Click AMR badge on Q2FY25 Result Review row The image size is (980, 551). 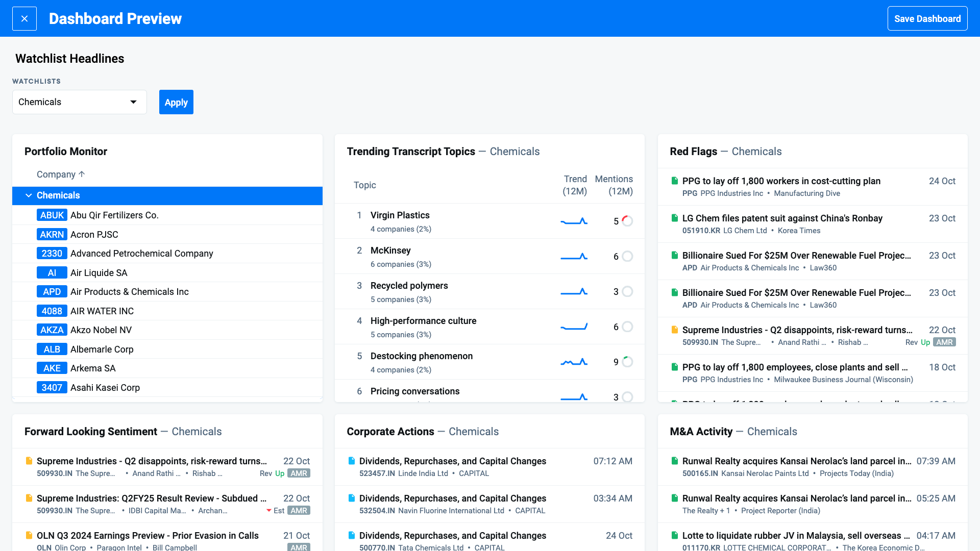coord(299,511)
